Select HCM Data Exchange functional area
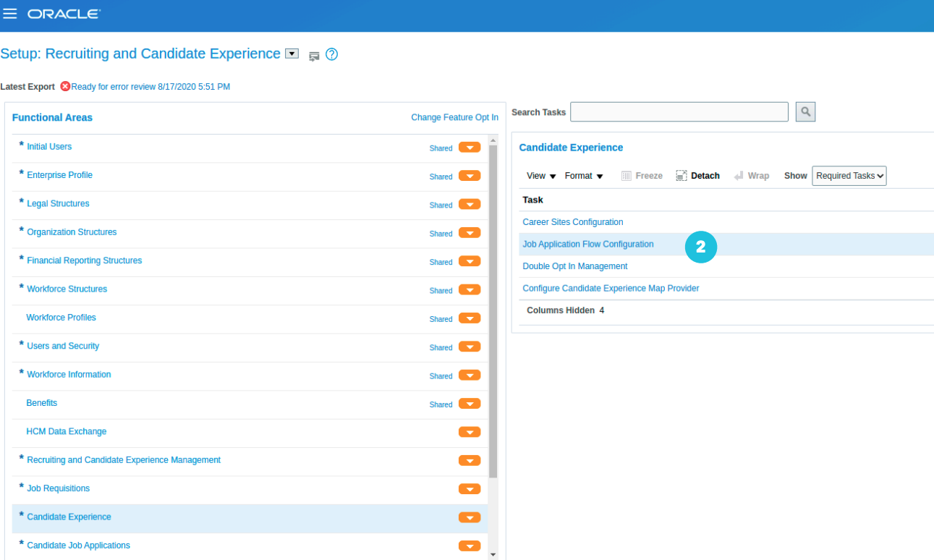 coord(66,431)
